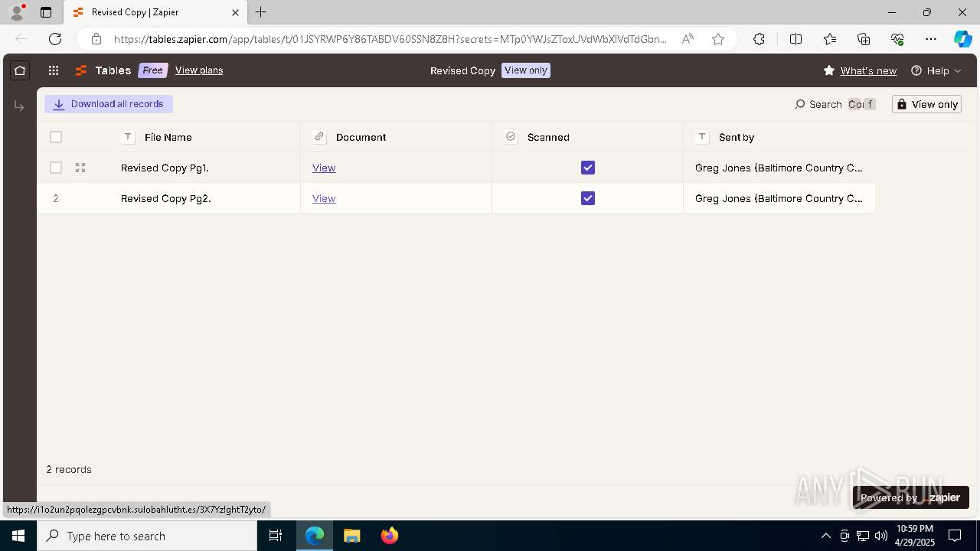Screen dimensions: 980x551
Task: Select the Revised Copy | Zapier tab
Action: tap(155, 12)
